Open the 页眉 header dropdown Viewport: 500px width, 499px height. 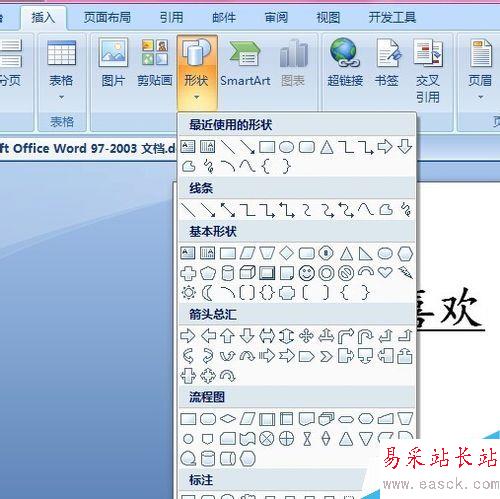point(480,70)
